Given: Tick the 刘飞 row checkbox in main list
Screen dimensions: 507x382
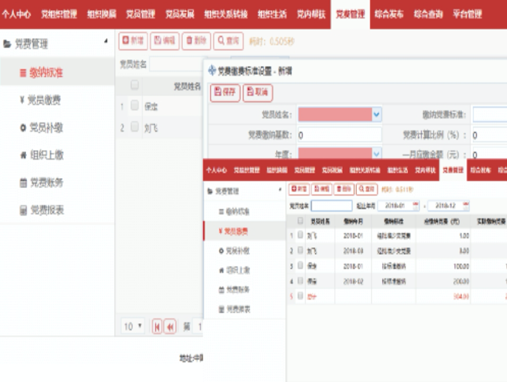Looking at the screenshot, I should click(134, 127).
